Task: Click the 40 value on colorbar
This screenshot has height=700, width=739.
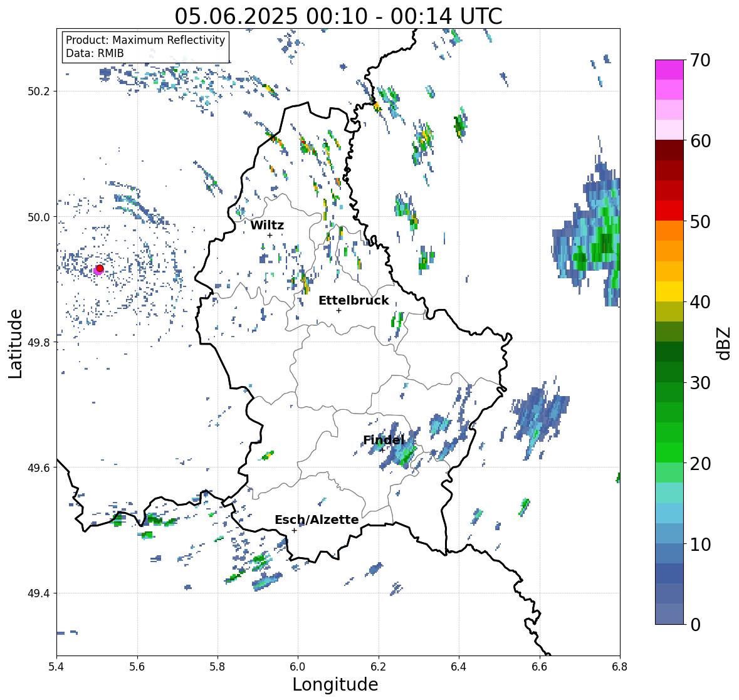Action: point(700,302)
